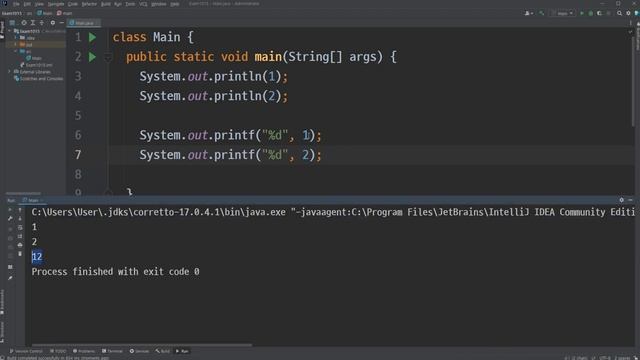The image size is (640, 360).
Task: Select the Main class file in project tree
Action: [34, 58]
